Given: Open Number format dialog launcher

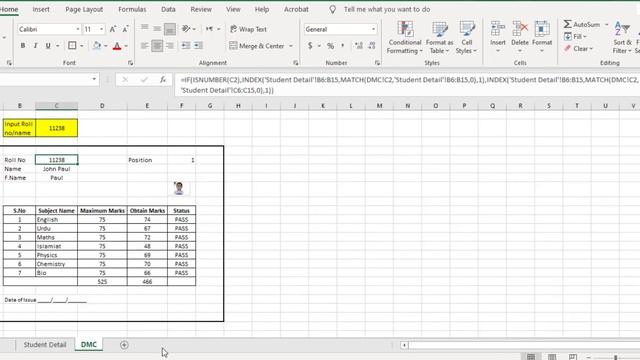Looking at the screenshot, I should point(378,63).
